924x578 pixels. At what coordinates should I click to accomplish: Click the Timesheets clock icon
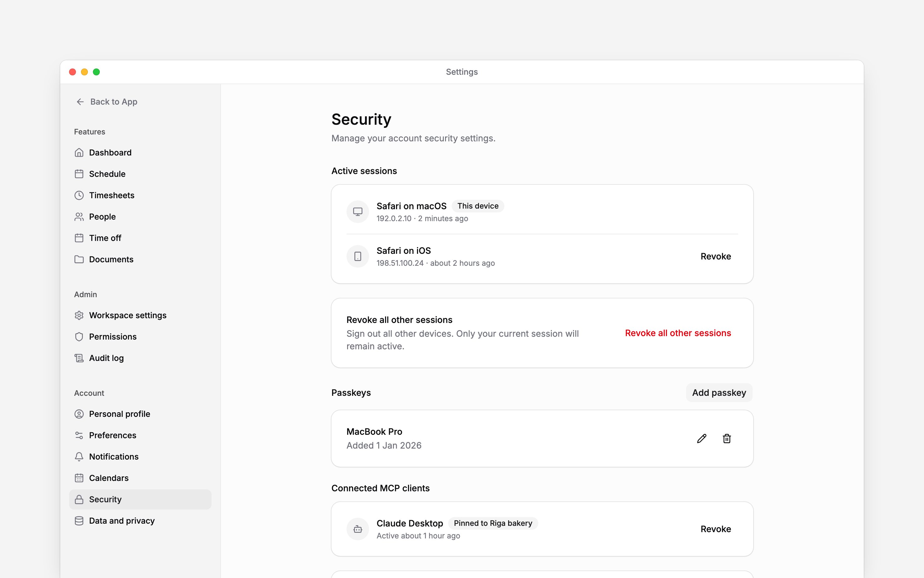tap(79, 195)
